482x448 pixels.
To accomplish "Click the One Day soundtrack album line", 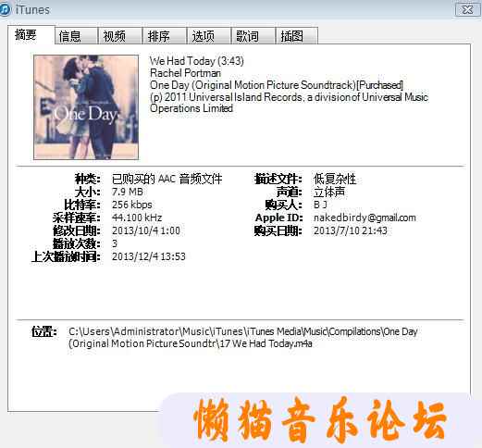I will pyautogui.click(x=277, y=85).
